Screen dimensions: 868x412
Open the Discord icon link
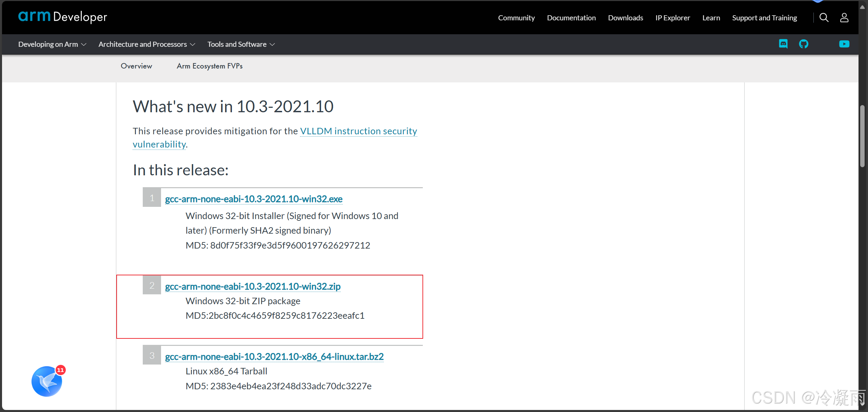click(x=783, y=44)
